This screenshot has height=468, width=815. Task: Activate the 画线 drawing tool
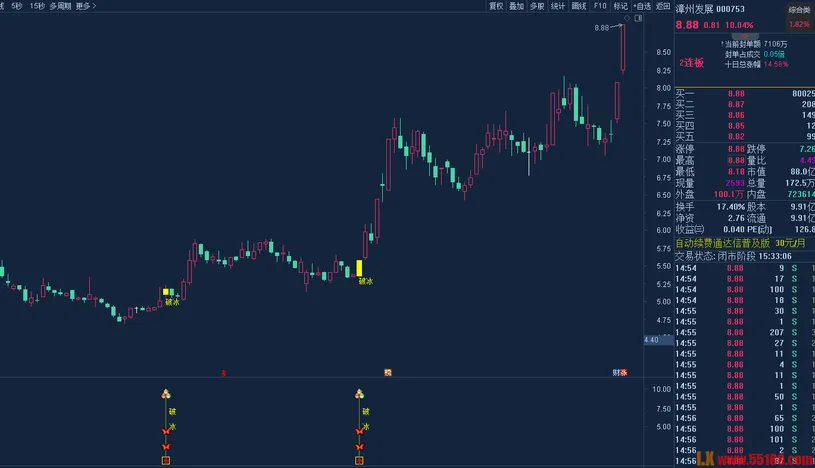(x=578, y=6)
